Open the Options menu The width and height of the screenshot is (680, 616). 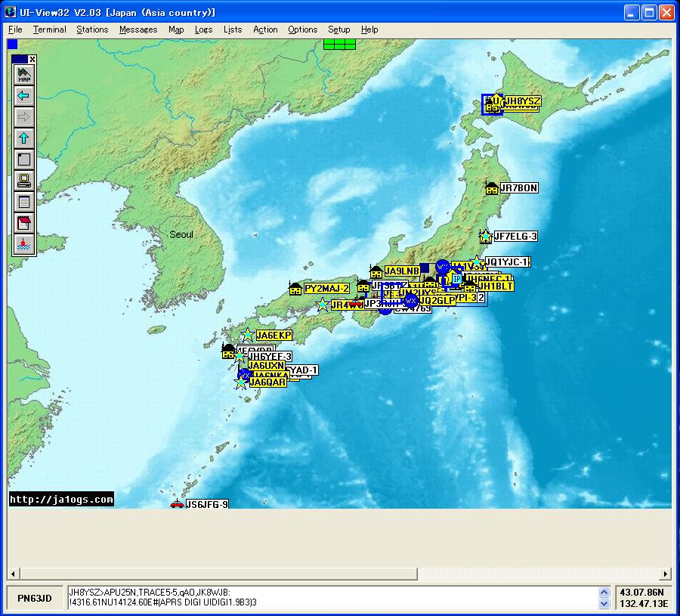coord(302,29)
